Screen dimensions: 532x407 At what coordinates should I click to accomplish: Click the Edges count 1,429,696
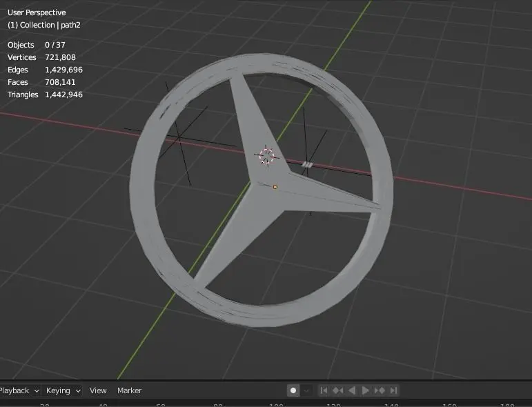(x=63, y=70)
